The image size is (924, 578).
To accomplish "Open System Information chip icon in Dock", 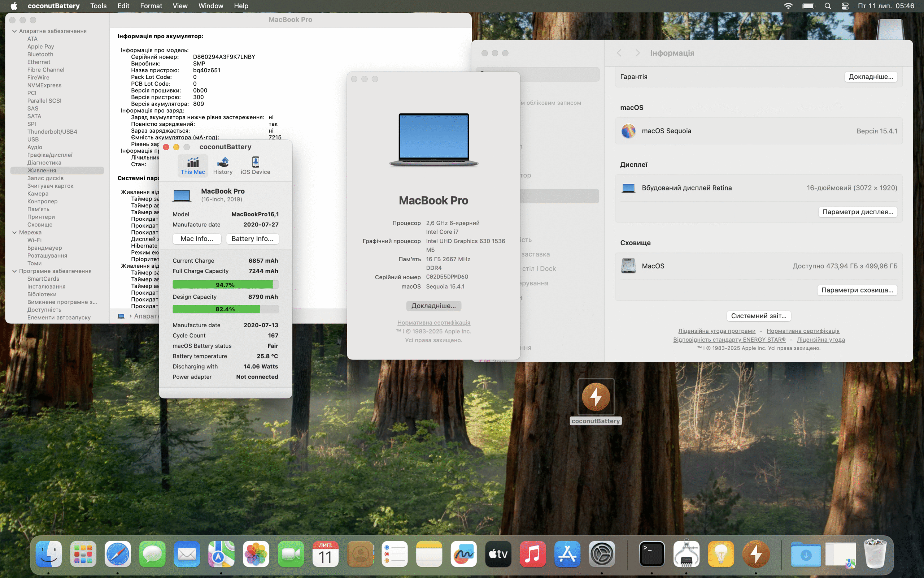I will 686,554.
